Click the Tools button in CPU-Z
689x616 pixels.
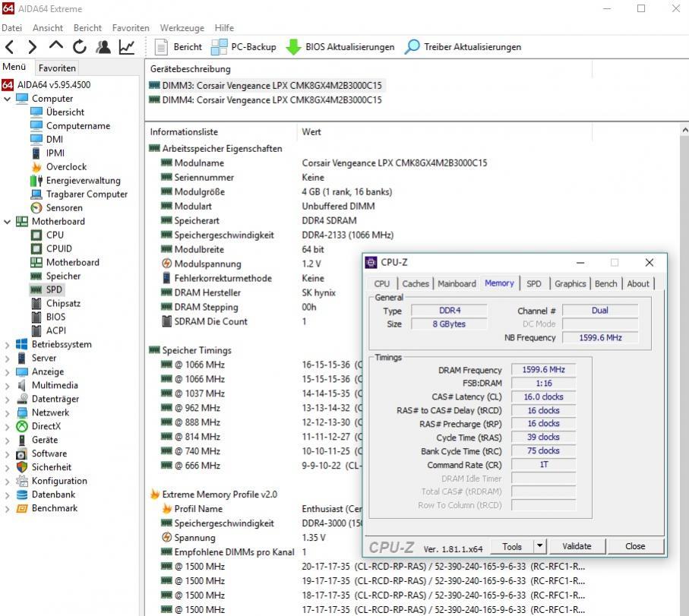[x=511, y=547]
